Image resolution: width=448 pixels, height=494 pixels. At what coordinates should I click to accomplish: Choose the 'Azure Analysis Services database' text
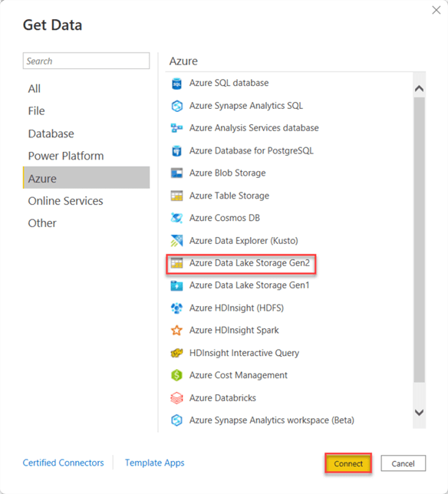254,128
